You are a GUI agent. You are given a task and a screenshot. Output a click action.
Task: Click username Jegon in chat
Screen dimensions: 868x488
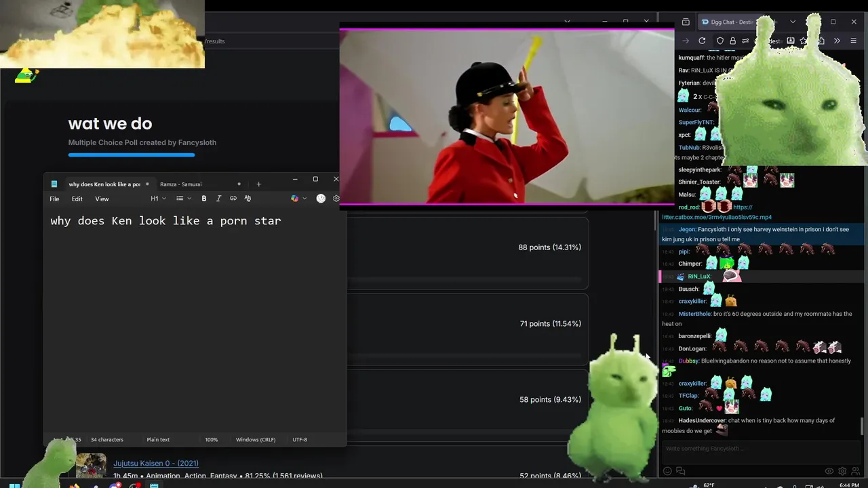point(686,229)
